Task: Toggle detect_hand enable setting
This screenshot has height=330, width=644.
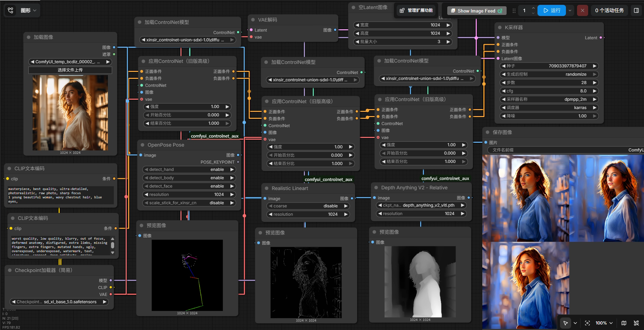Action: coord(189,170)
